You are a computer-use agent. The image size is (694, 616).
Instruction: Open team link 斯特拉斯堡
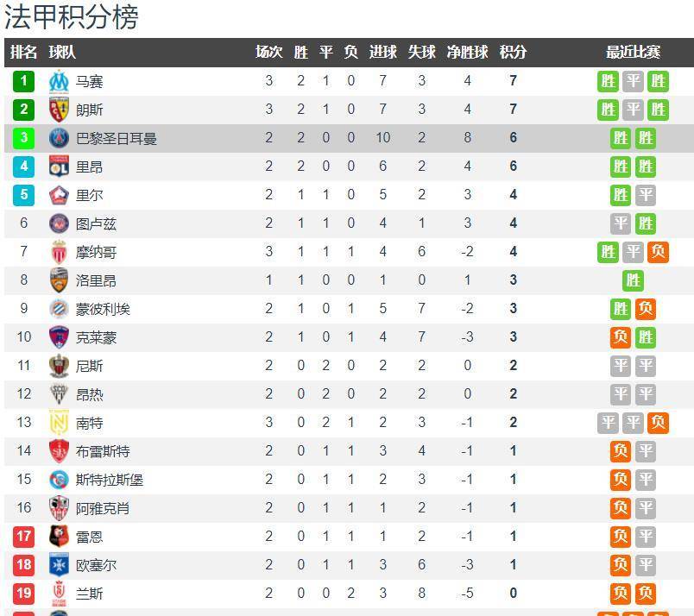[x=110, y=480]
